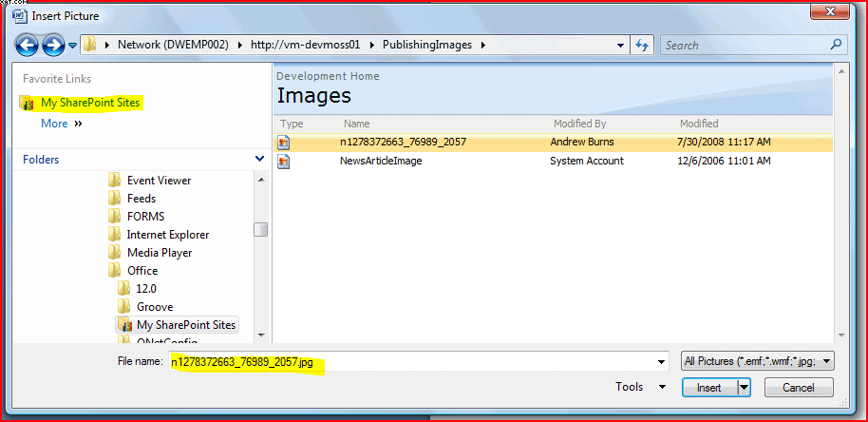The height and width of the screenshot is (422, 868).
Task: Open the address bar path dropdown
Action: click(620, 45)
